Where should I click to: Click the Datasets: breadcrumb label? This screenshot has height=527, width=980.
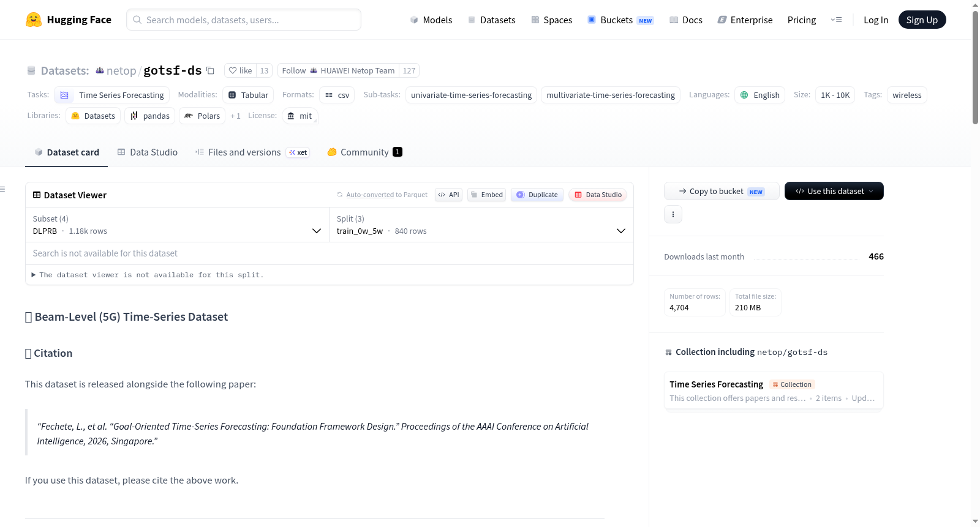tap(65, 70)
